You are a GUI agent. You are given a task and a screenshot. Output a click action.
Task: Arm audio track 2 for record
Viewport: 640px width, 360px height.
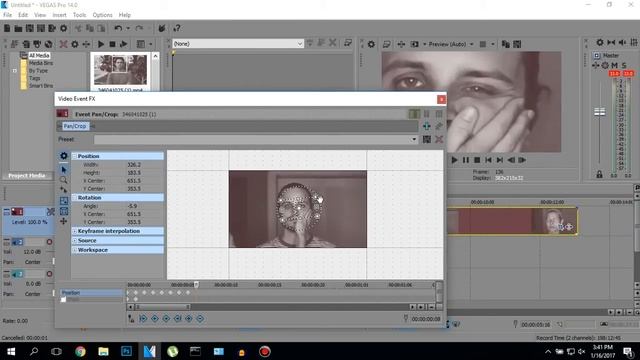pos(49,242)
